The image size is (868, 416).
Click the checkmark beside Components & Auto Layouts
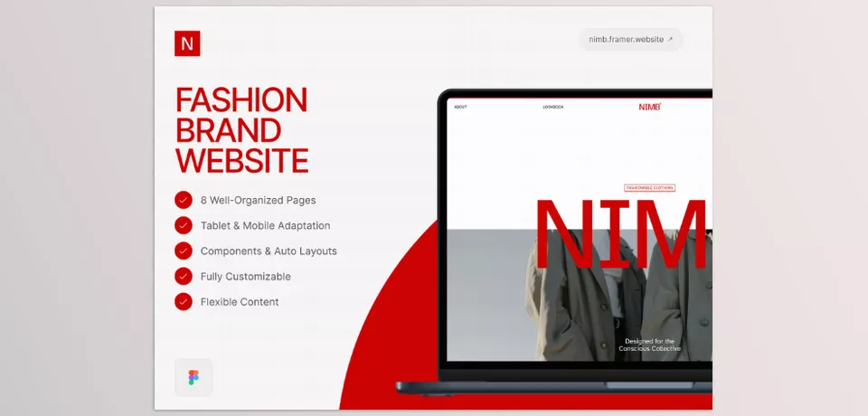pos(184,251)
